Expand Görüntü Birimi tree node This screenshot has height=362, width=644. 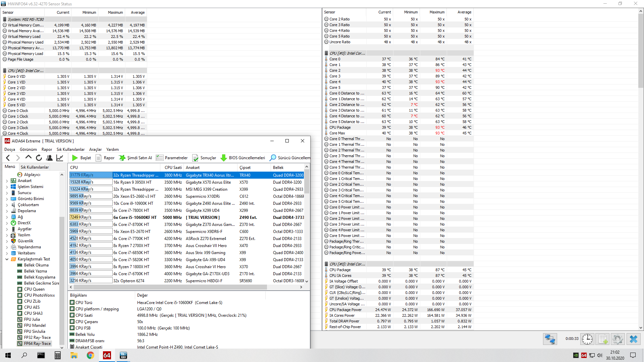tap(7, 199)
